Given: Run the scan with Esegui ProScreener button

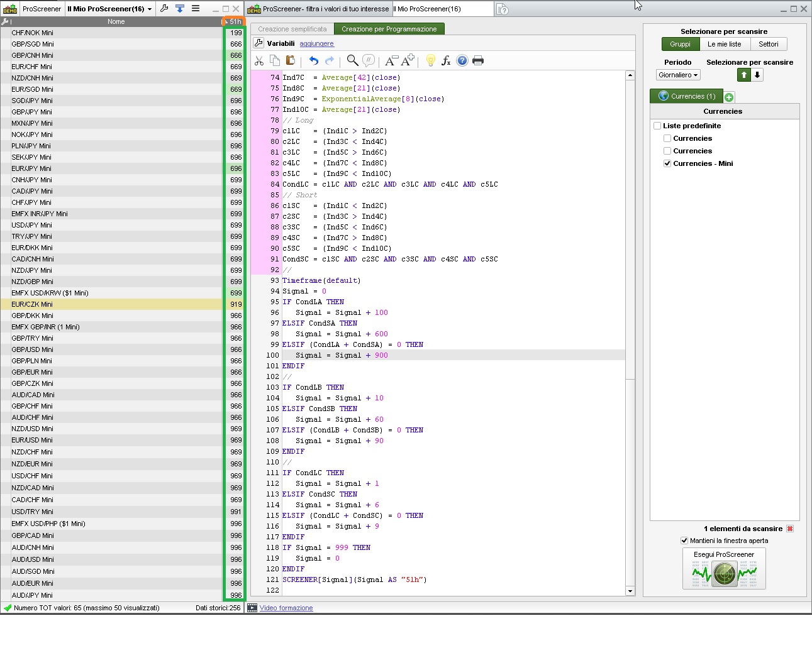Looking at the screenshot, I should coord(724,568).
